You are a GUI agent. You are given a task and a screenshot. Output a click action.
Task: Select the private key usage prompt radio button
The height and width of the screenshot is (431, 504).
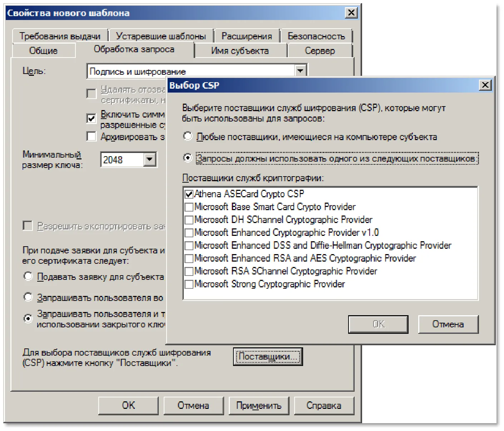28,318
